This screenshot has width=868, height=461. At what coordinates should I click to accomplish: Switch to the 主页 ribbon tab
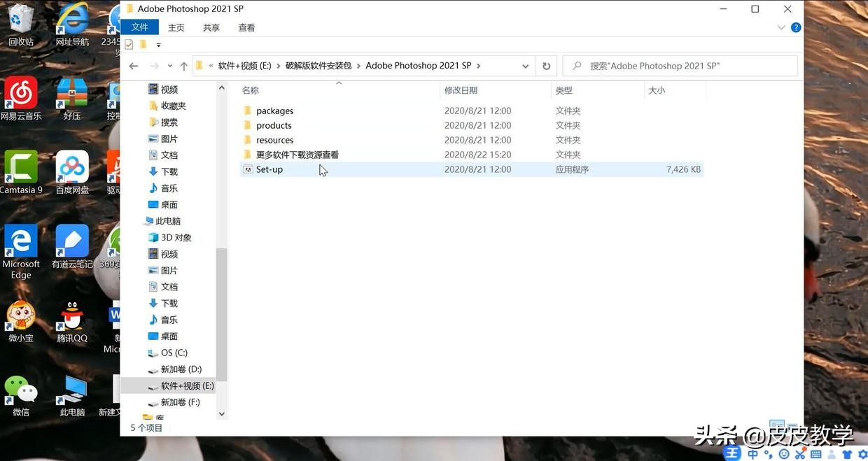click(x=176, y=27)
